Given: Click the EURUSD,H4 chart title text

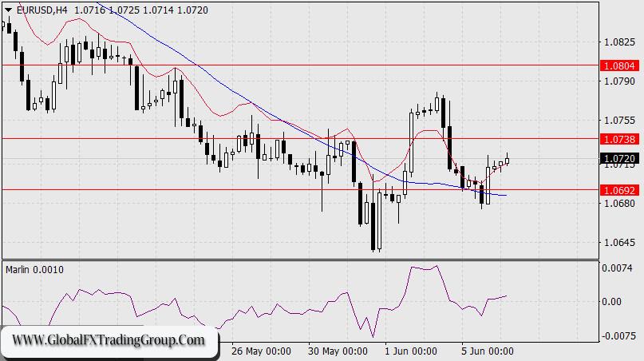Looking at the screenshot, I should click(x=41, y=10).
